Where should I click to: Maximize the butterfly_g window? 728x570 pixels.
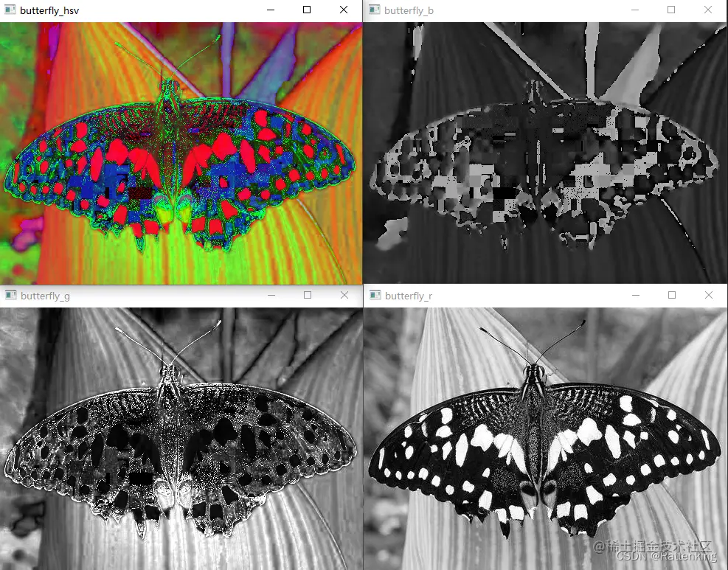click(308, 295)
